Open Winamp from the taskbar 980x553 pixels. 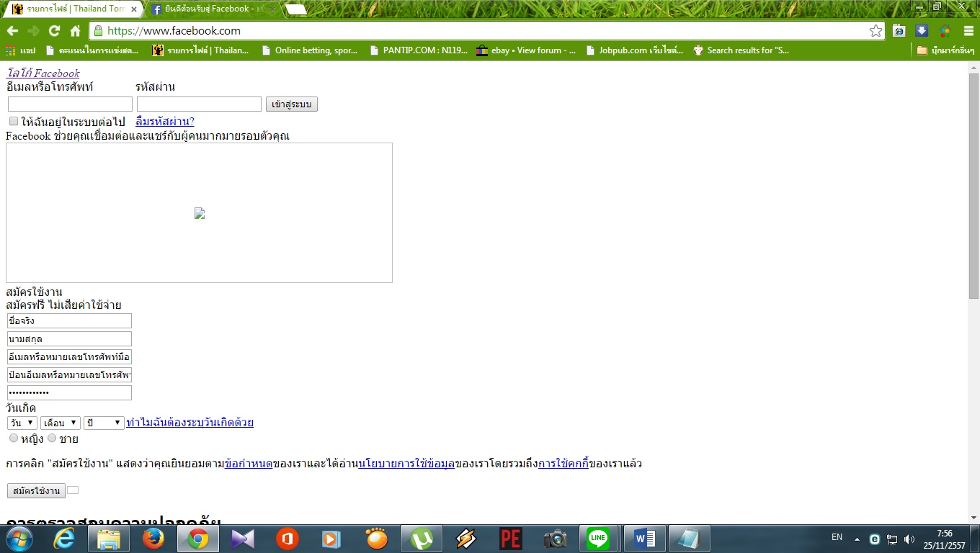[466, 539]
